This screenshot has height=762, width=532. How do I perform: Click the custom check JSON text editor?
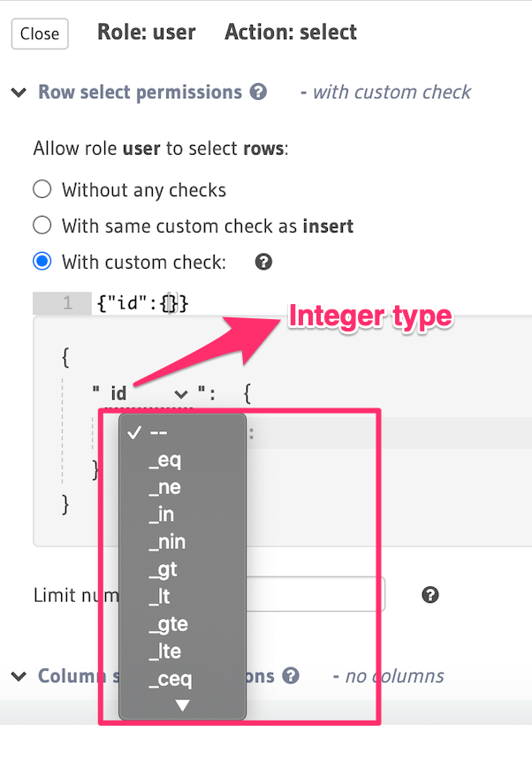pos(309,303)
